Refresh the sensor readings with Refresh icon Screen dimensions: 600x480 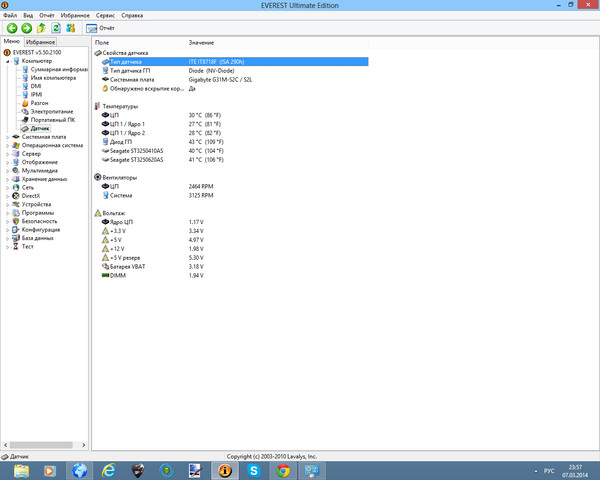pyautogui.click(x=56, y=28)
